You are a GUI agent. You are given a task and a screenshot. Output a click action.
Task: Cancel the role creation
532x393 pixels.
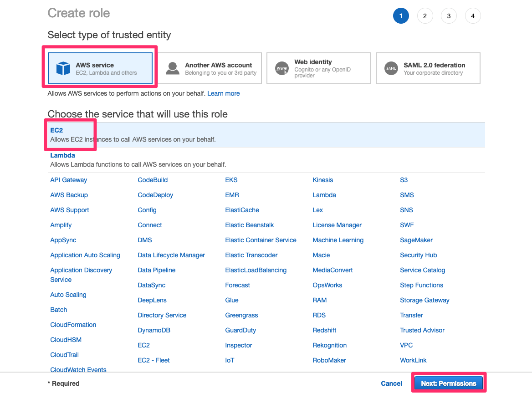tap(391, 383)
